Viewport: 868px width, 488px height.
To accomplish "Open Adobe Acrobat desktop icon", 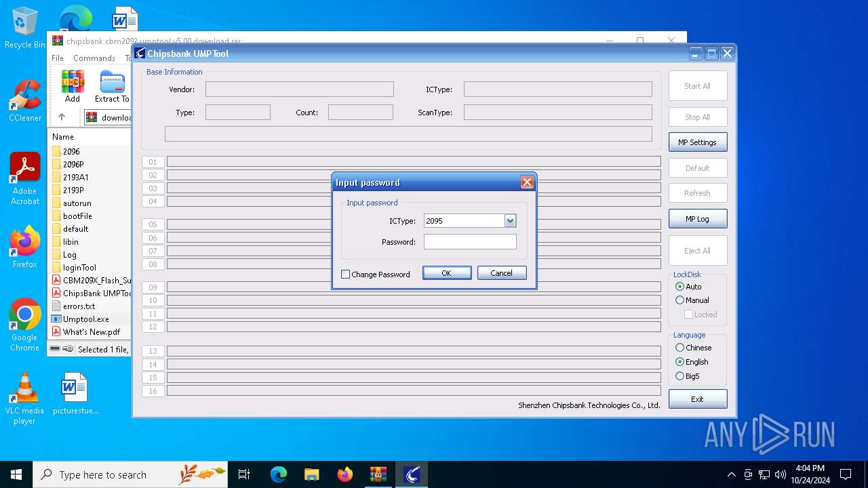I will tap(25, 179).
